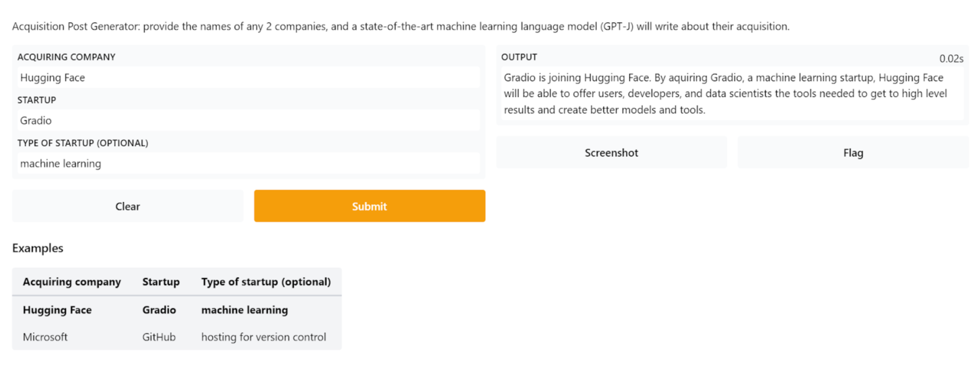The width and height of the screenshot is (980, 371).
Task: Flag the output with Flag button
Action: [x=853, y=153]
